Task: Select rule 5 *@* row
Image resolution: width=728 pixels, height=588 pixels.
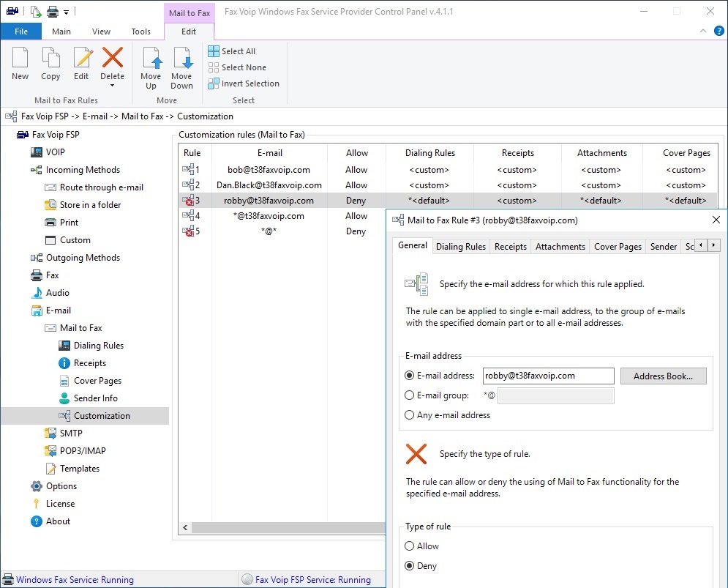Action: click(x=282, y=231)
